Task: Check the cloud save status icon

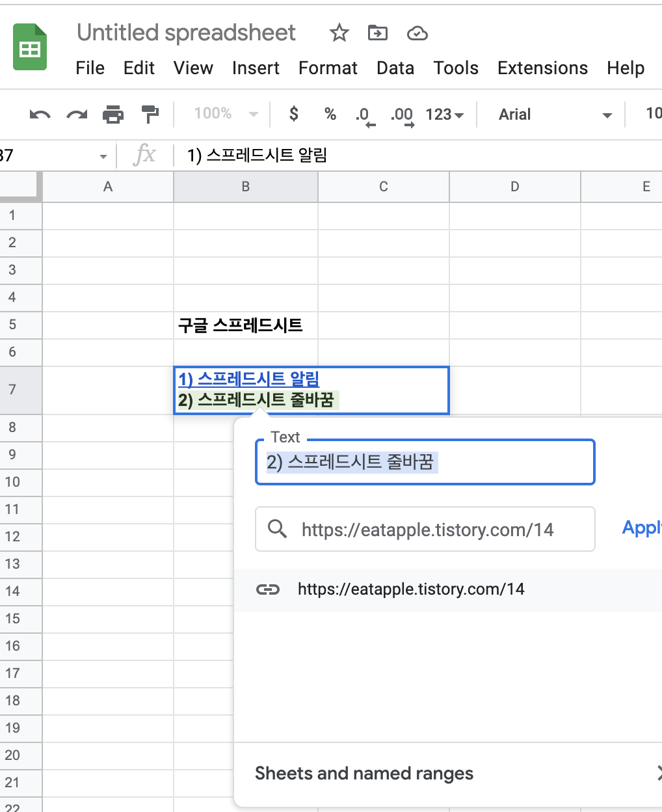Action: point(417,33)
